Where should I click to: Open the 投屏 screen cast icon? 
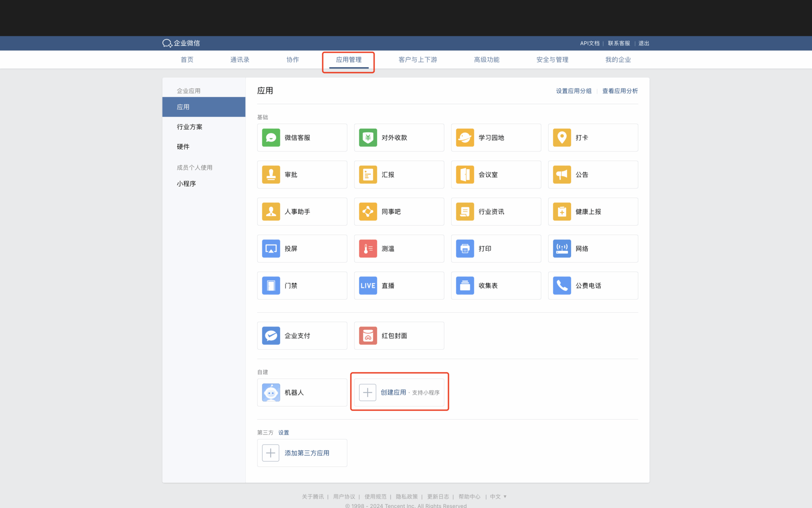coord(271,249)
